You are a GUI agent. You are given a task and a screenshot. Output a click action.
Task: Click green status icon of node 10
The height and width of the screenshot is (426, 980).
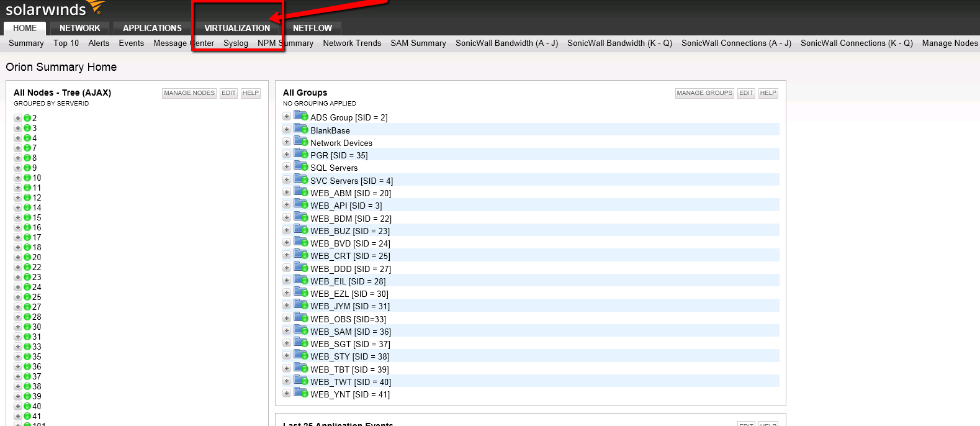(x=27, y=178)
